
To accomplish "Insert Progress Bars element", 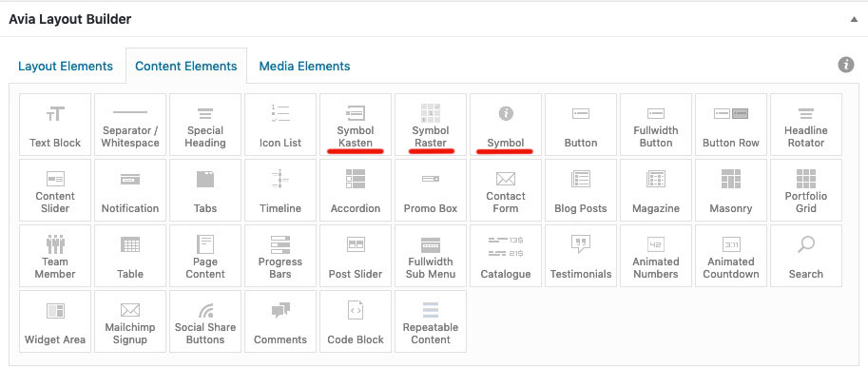I will point(280,256).
